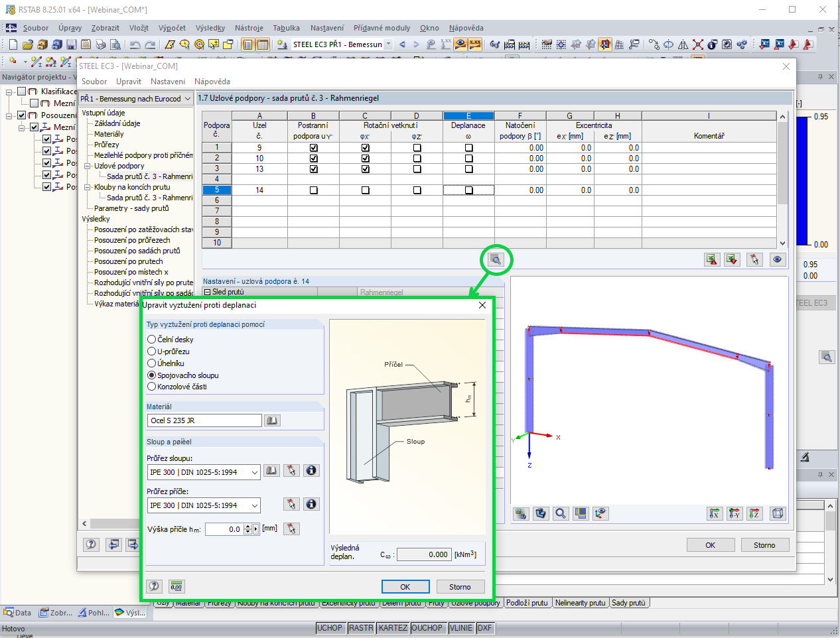Collapse the Posouzení navigator node
Viewport: 840px width, 638px height.
(x=9, y=115)
